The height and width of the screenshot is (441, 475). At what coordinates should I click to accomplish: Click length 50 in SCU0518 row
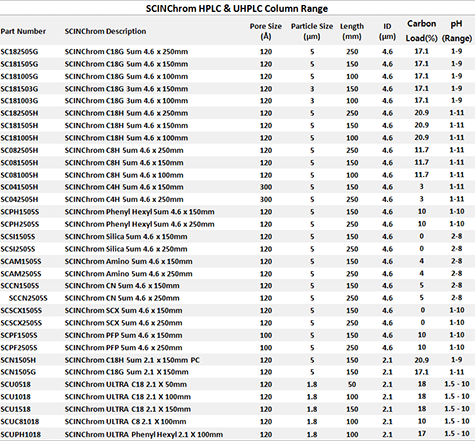(x=352, y=384)
